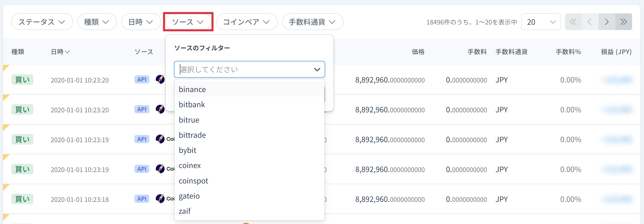Select coinex from the source list
644x224 pixels.
(x=250, y=165)
